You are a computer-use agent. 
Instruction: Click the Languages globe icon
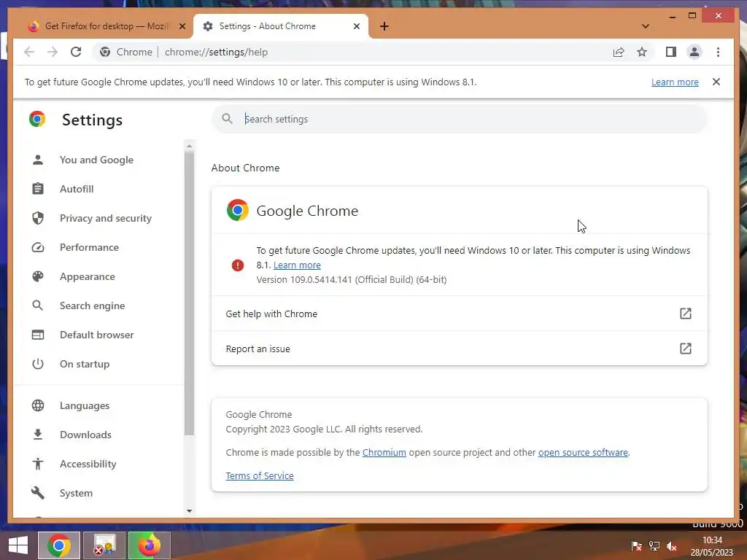click(x=38, y=405)
